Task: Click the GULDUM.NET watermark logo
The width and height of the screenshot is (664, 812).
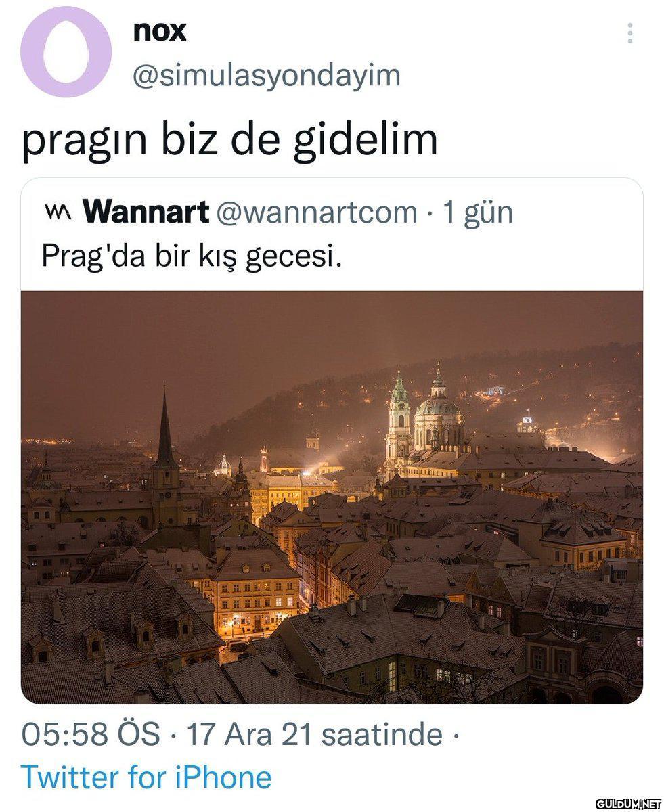Action: pos(627,803)
